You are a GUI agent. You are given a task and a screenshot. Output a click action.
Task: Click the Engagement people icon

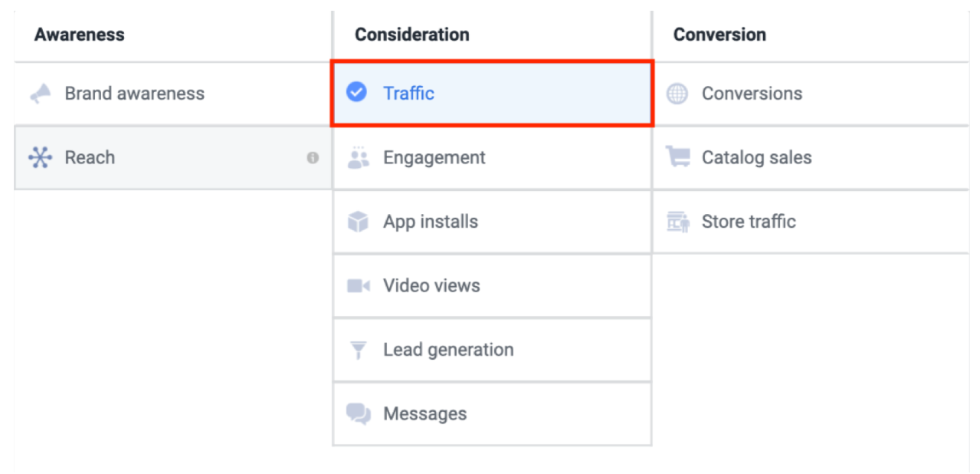[358, 158]
